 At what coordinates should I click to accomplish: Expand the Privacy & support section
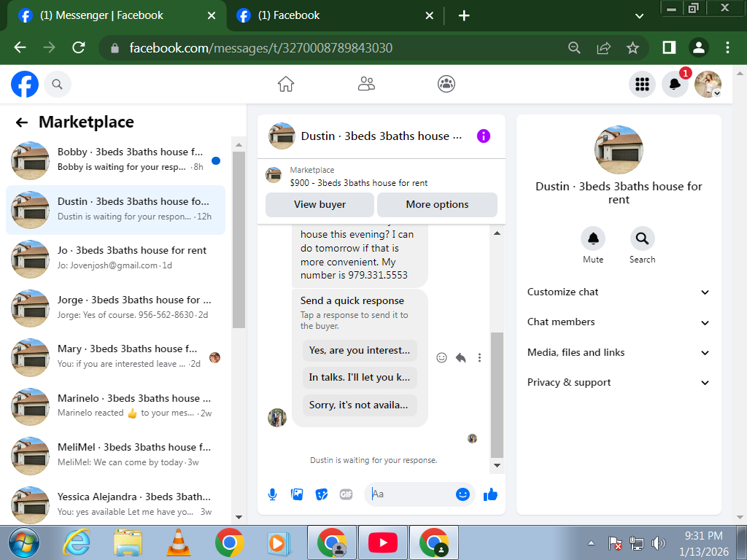point(619,382)
